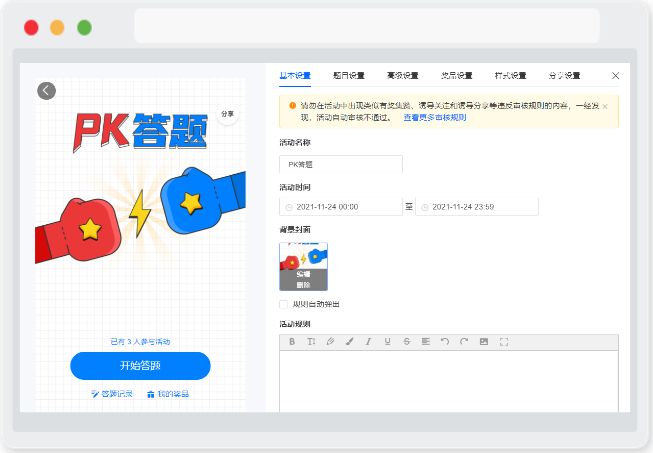Viewport: 653px width, 453px height.
Task: Dismiss the yellow audit warning banner
Action: pos(605,107)
